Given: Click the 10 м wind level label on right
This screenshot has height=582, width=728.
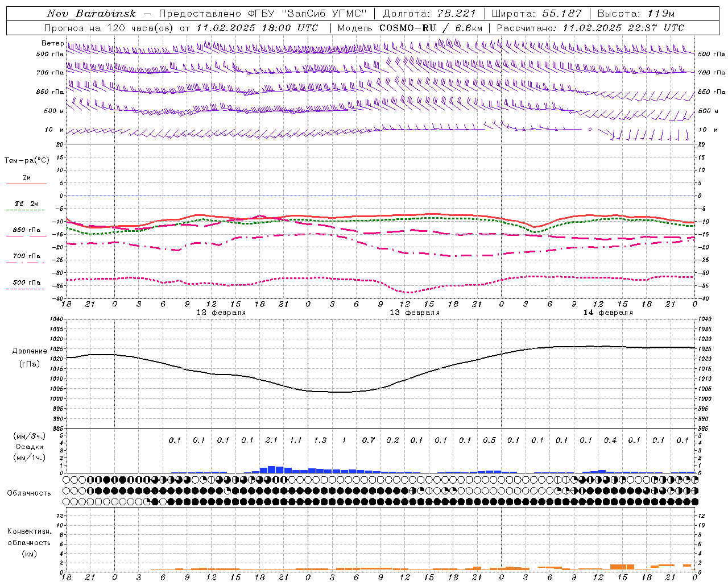Looking at the screenshot, I should click(708, 130).
